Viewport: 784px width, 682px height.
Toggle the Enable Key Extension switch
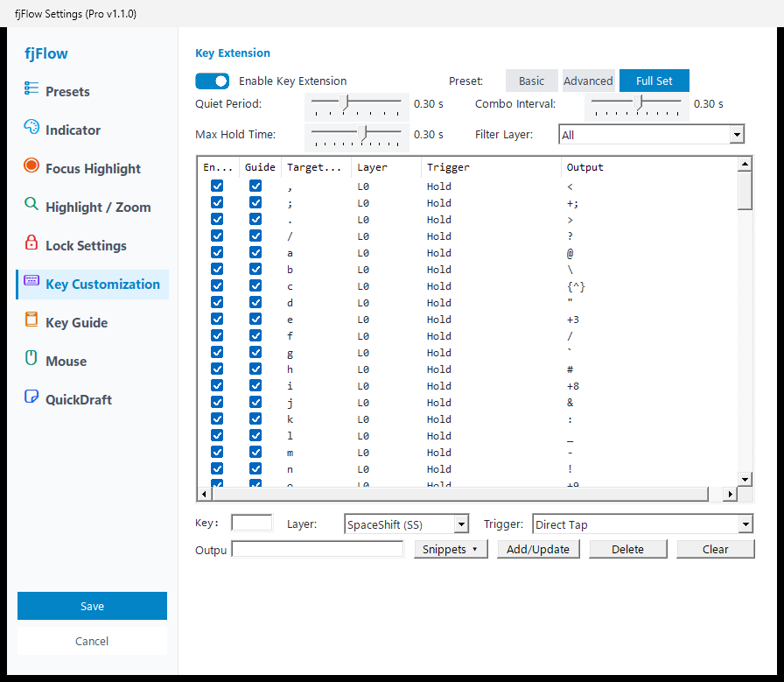(x=212, y=81)
